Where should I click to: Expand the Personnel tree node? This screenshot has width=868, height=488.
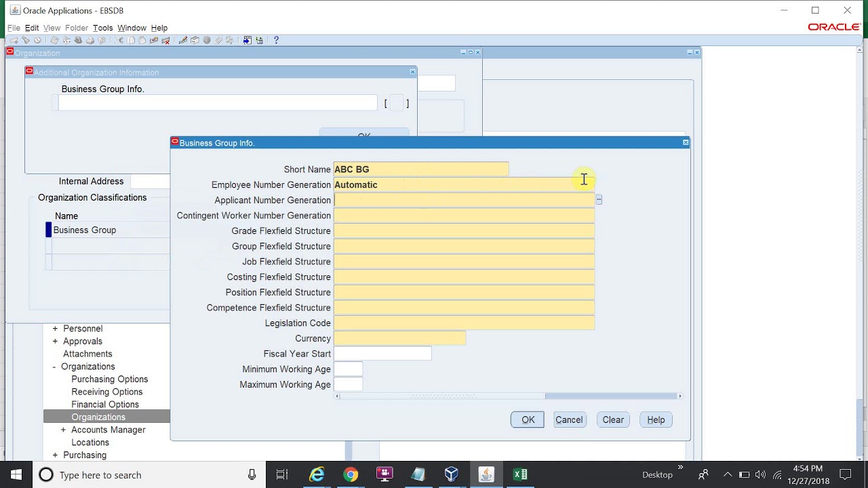click(x=55, y=329)
